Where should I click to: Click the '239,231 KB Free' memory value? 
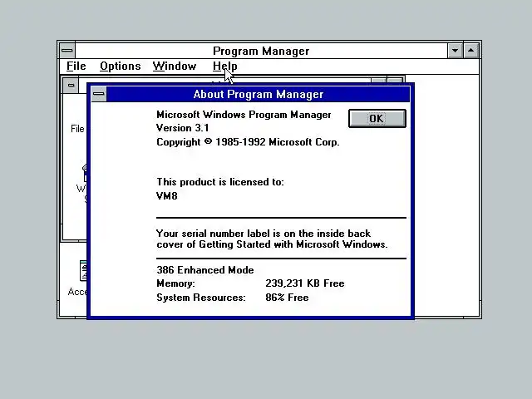tap(305, 283)
